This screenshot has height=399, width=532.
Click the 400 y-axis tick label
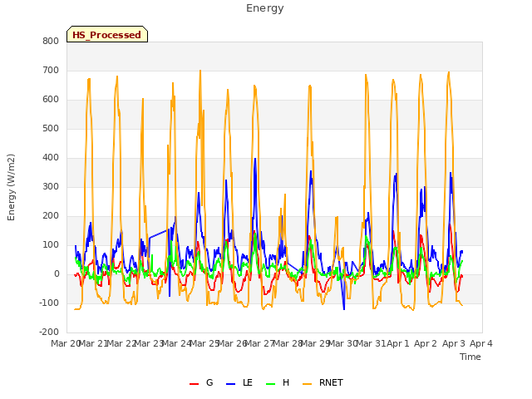51,158
